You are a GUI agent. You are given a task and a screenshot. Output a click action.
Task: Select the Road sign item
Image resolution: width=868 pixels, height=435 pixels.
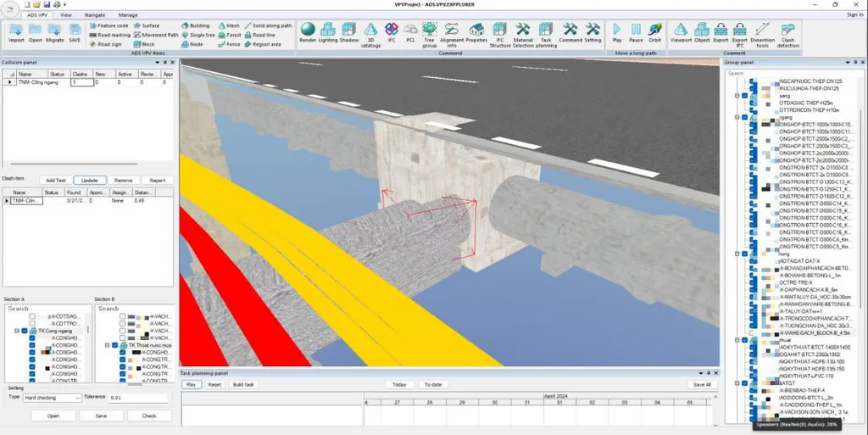click(105, 44)
